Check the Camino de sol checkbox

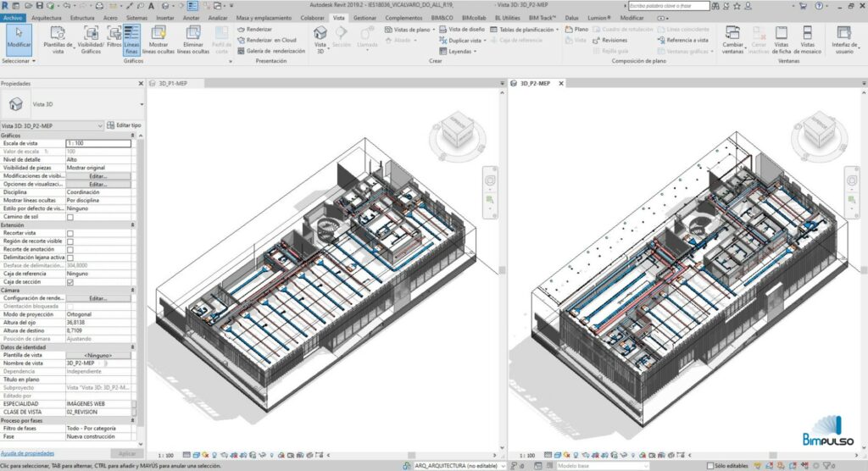click(70, 217)
